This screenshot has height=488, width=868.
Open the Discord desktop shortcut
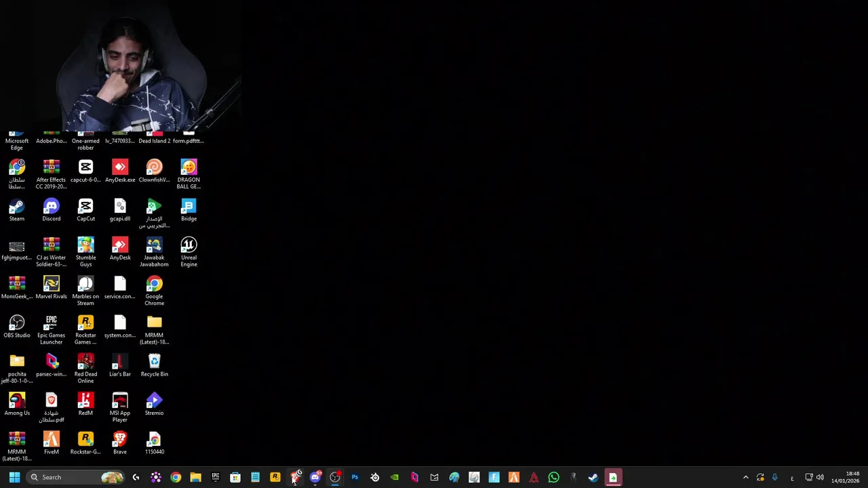click(52, 210)
